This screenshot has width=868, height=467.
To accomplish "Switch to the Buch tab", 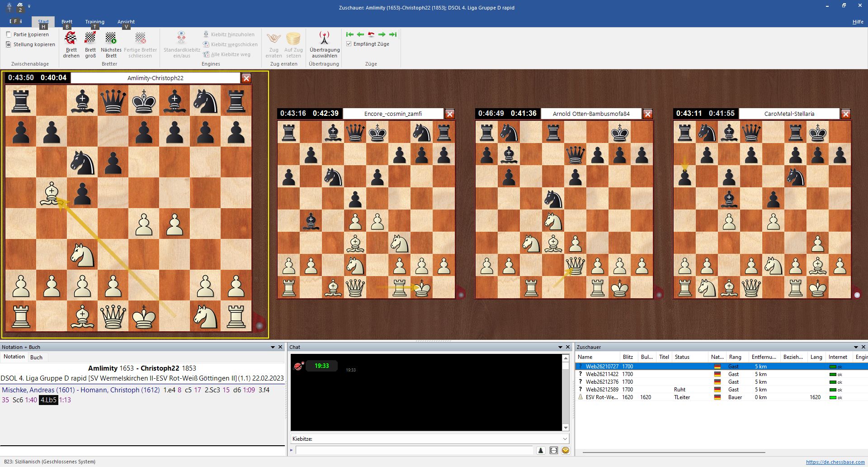I will point(36,357).
